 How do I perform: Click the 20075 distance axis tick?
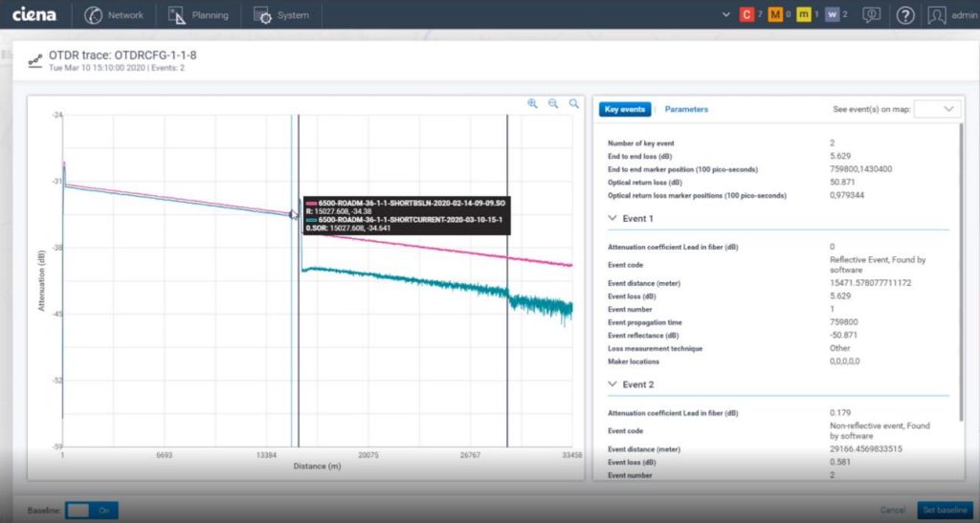(x=368, y=456)
